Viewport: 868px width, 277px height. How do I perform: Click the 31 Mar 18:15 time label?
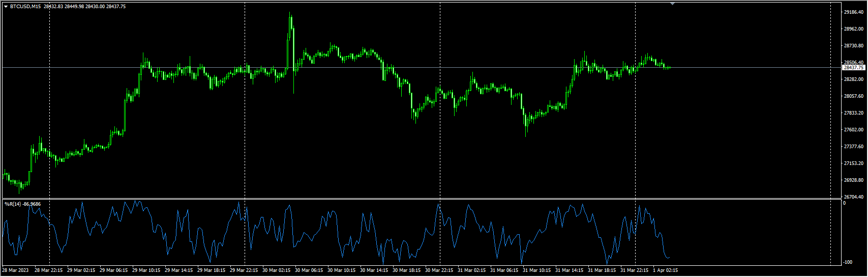[x=602, y=270]
